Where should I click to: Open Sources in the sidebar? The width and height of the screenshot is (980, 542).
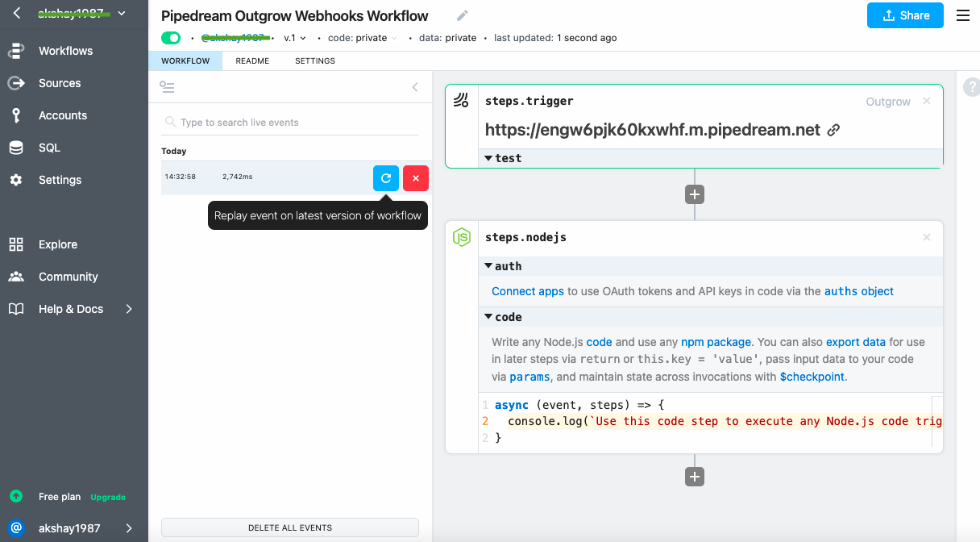60,83
